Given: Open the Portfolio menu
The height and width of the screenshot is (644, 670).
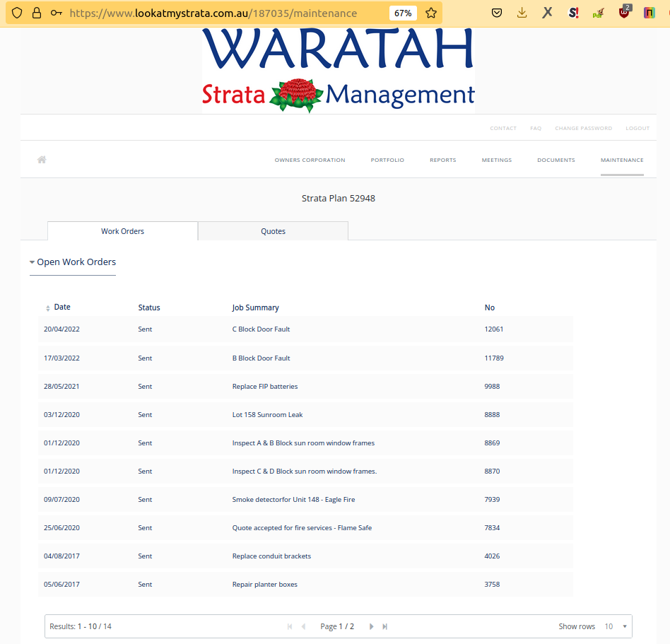Looking at the screenshot, I should (387, 160).
